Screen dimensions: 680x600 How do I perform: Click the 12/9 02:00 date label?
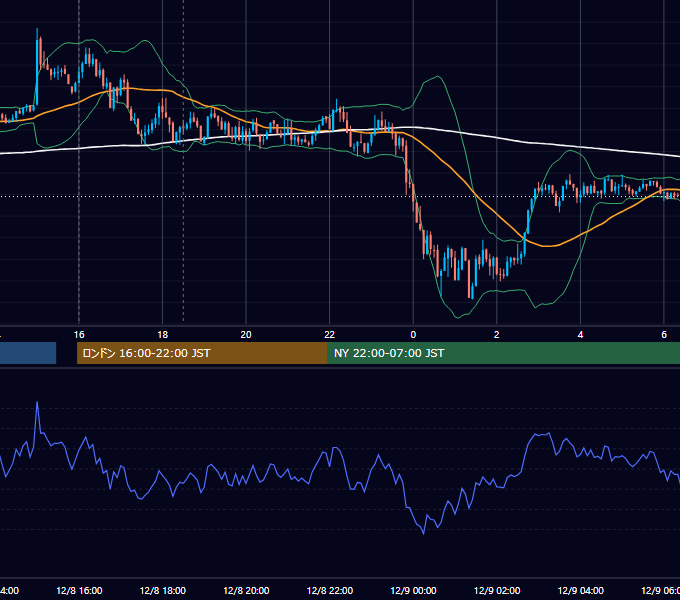(x=497, y=590)
